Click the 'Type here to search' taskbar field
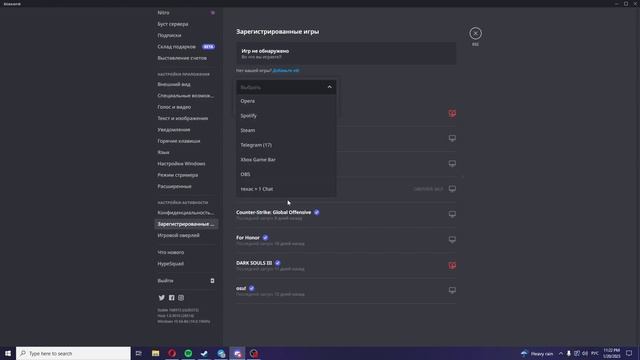Viewport: 640px width, 360px height. click(x=73, y=353)
